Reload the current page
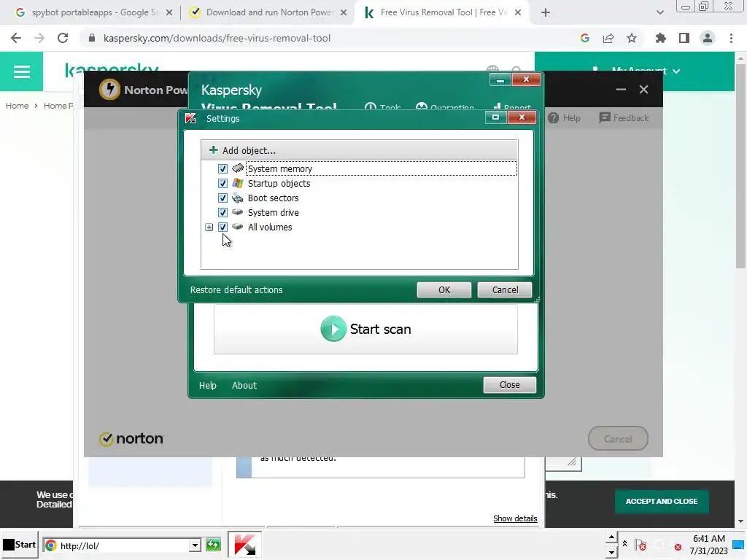The width and height of the screenshot is (747, 560). (x=63, y=38)
